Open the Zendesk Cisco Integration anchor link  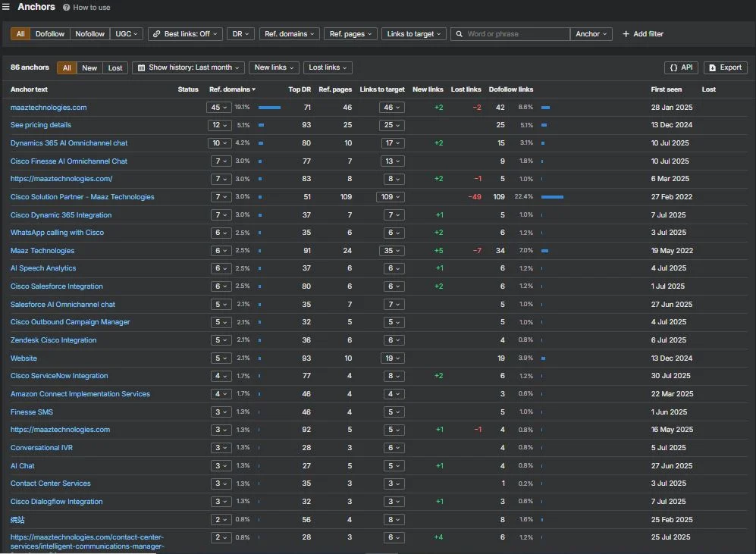click(54, 340)
